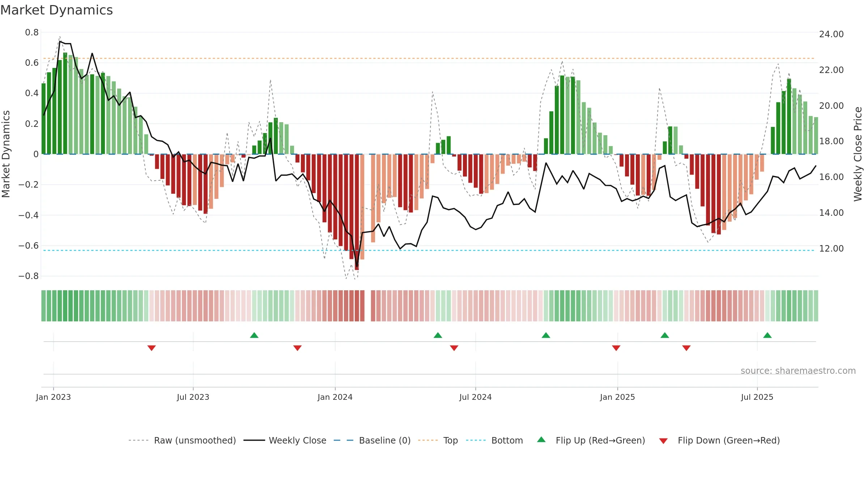Click the −0.2 left-axis tick label
The width and height of the screenshot is (868, 488).
pos(29,185)
